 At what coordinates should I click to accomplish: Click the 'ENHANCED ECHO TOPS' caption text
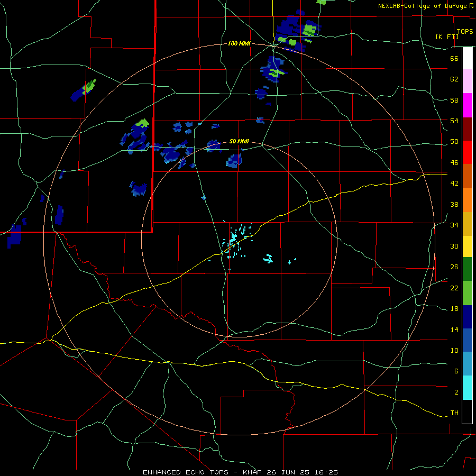coord(186,472)
